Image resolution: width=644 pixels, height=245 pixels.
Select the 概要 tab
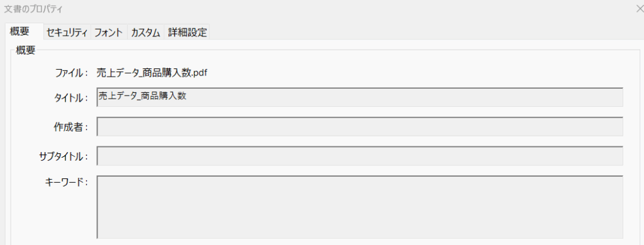point(25,31)
